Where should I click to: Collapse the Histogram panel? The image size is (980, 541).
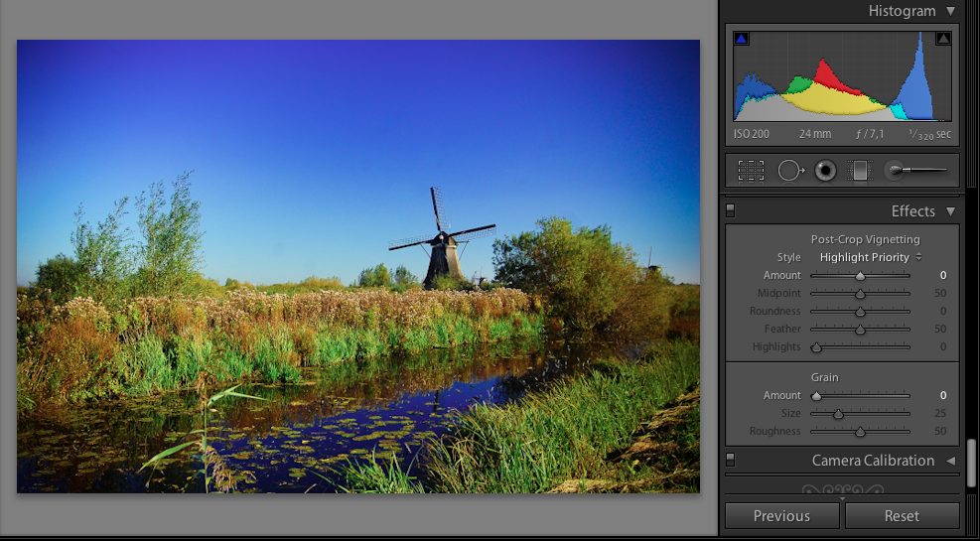coord(950,11)
